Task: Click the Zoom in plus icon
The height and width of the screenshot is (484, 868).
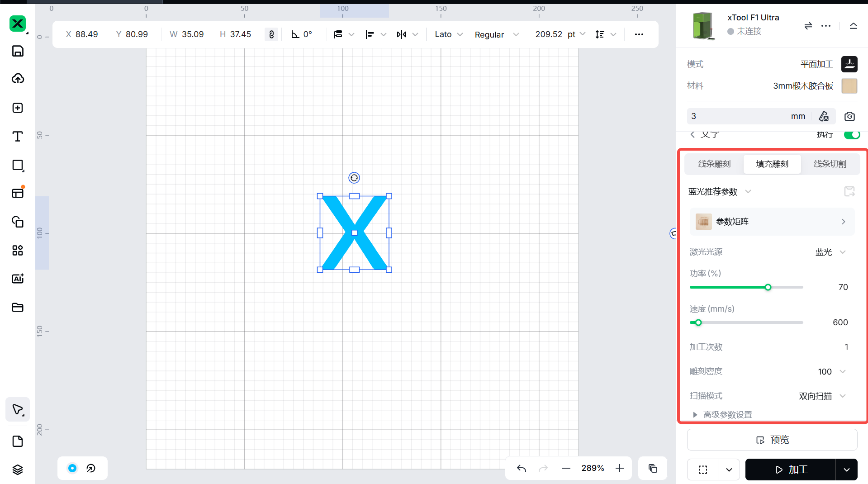Action: pos(620,468)
